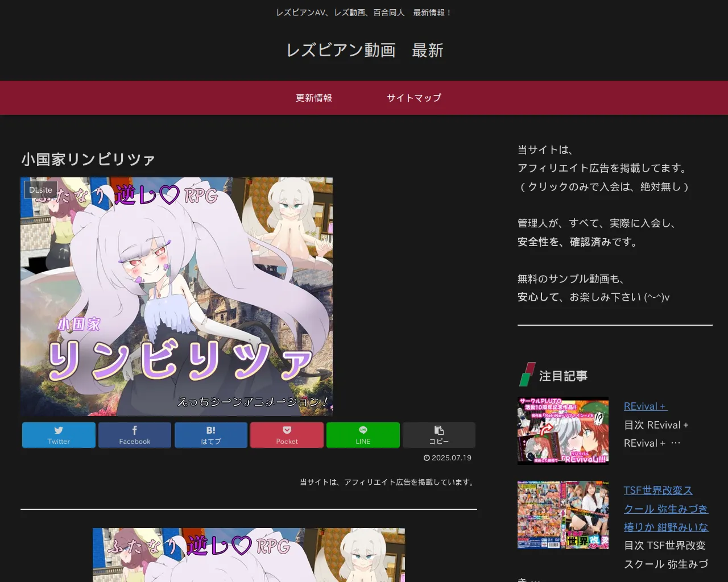This screenshot has width=728, height=582.
Task: Follow the 椿りか 紺野みいな link
Action: click(x=666, y=527)
